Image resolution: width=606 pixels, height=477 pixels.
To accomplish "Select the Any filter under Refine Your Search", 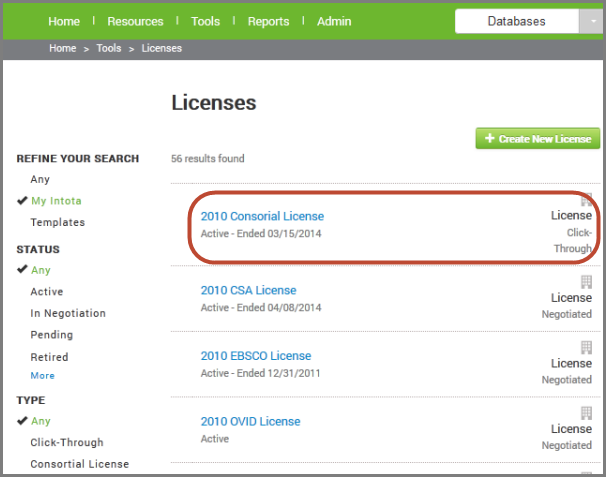I will 40,179.
